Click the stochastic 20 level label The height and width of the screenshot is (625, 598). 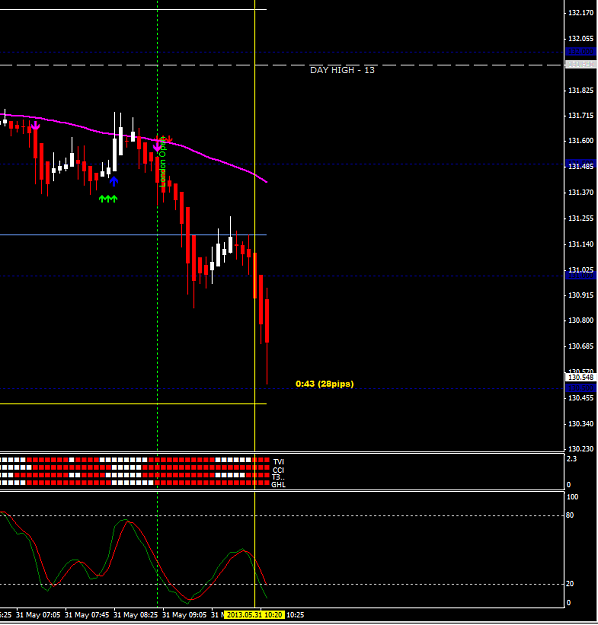pos(570,584)
